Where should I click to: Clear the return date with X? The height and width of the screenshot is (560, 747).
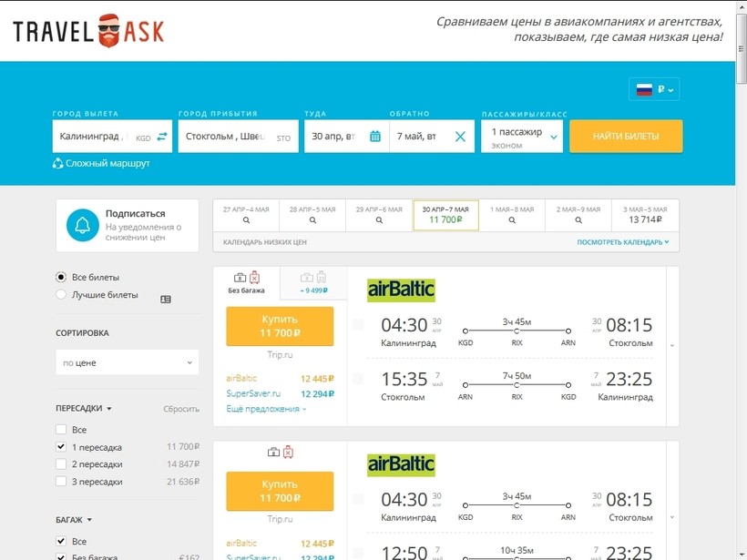[x=460, y=137]
